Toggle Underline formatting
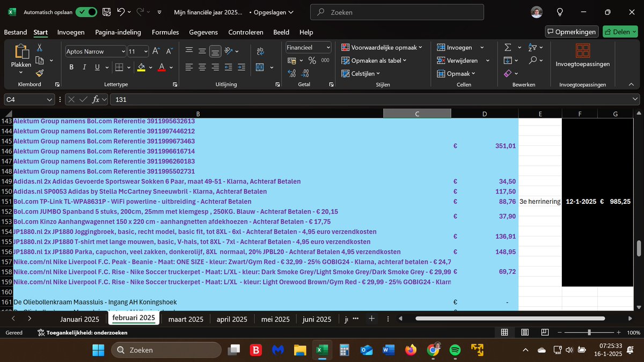Screen dimensions: 644x362 [97, 67]
